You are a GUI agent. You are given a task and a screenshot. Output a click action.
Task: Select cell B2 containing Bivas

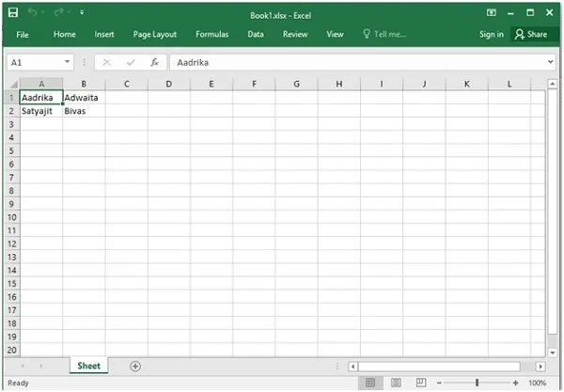[x=84, y=111]
